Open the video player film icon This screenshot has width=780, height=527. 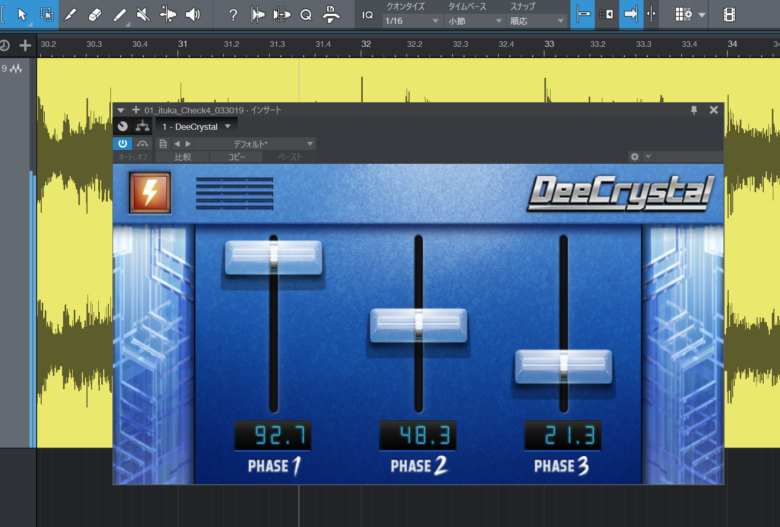pyautogui.click(x=729, y=15)
